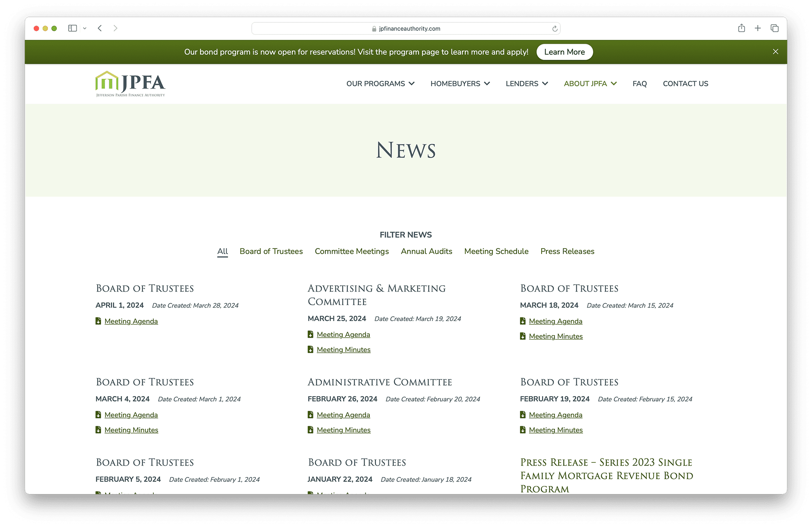Screen dimensions: 812x527
Task: Go forward with the forward arrow
Action: point(115,28)
